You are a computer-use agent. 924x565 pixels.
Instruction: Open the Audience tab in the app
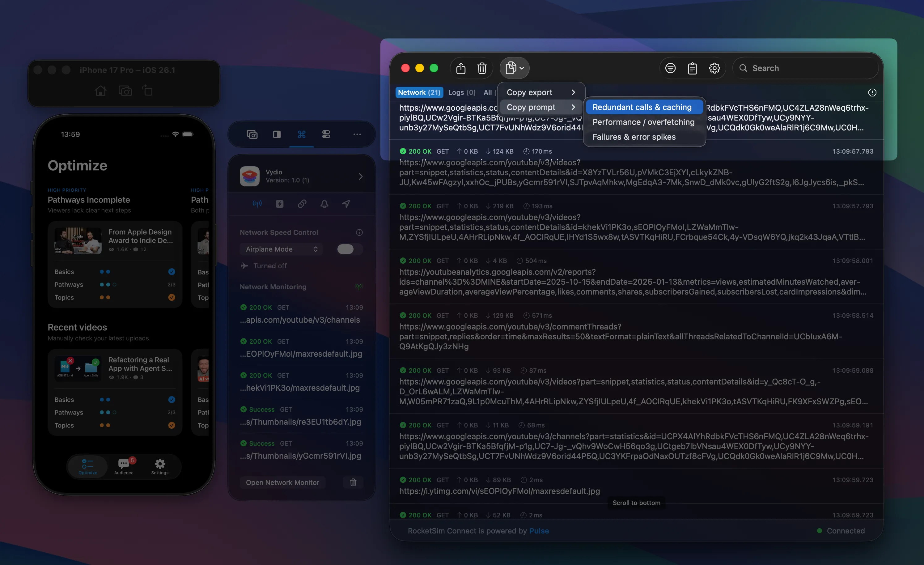[124, 466]
